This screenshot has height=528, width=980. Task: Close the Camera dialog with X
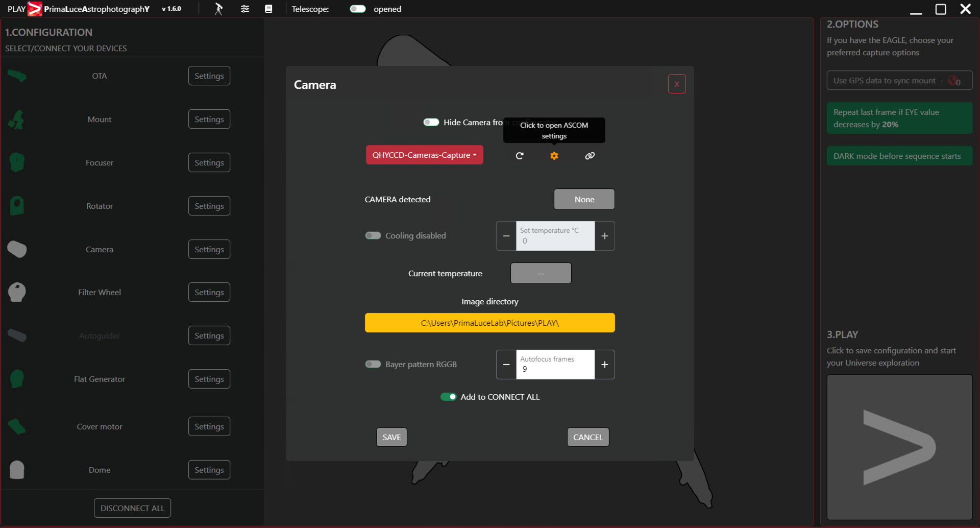coord(677,84)
